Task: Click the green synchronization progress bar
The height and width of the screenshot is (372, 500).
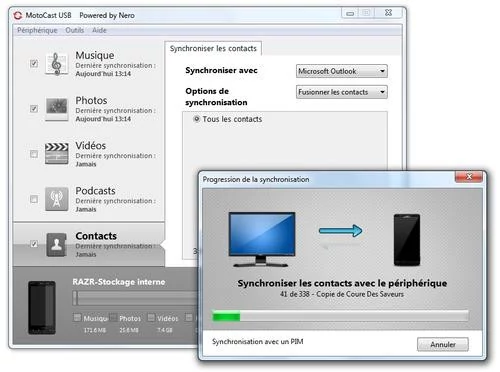Action: click(340, 316)
